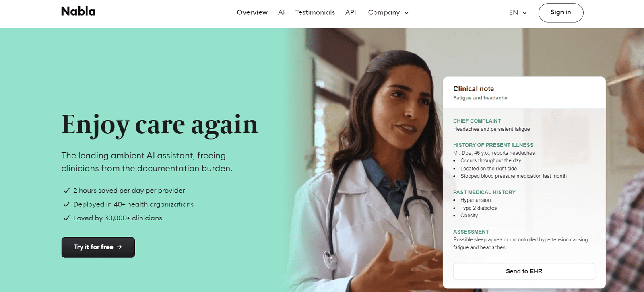The image size is (644, 292).
Task: Open the Overview nav item
Action: click(252, 12)
